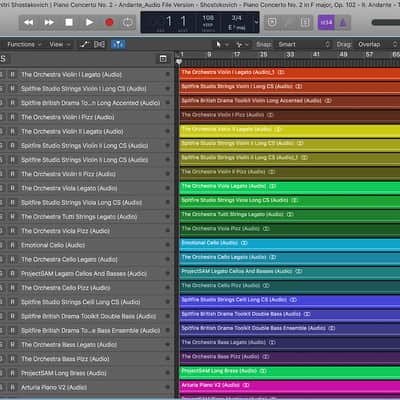Click the R button on Emotional Cello track
The width and height of the screenshot is (400, 400).
[12, 245]
